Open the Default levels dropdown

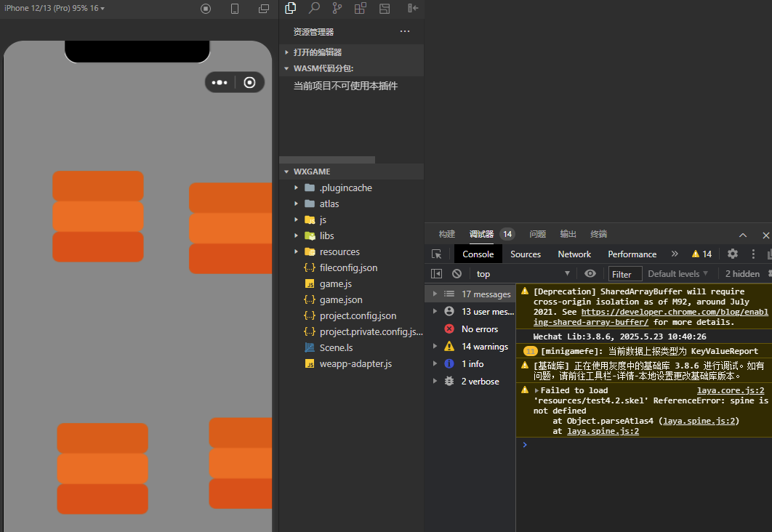[x=677, y=274]
